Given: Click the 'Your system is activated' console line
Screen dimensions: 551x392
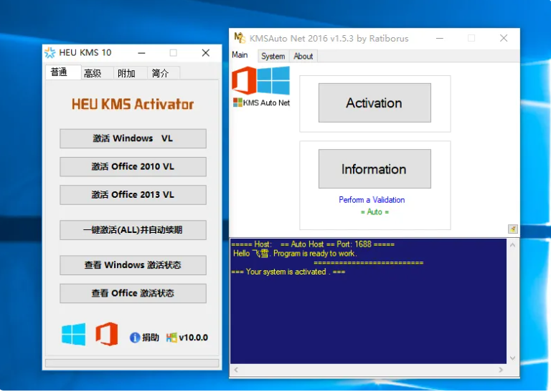Looking at the screenshot, I should pyautogui.click(x=288, y=272).
